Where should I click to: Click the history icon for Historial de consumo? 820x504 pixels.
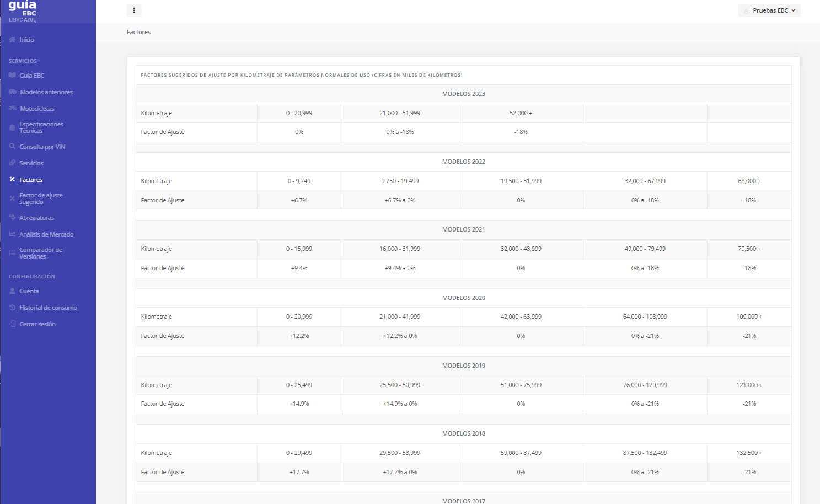[x=12, y=308]
